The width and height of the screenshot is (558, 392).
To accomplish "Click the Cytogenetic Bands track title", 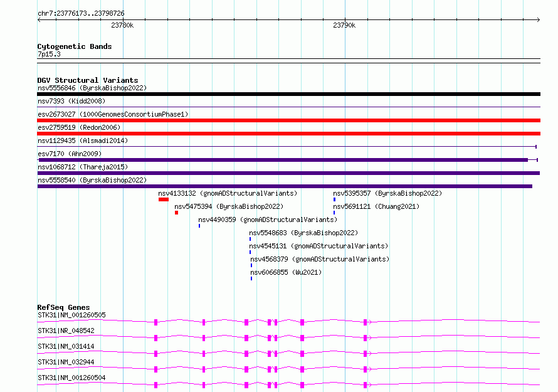I will [75, 46].
